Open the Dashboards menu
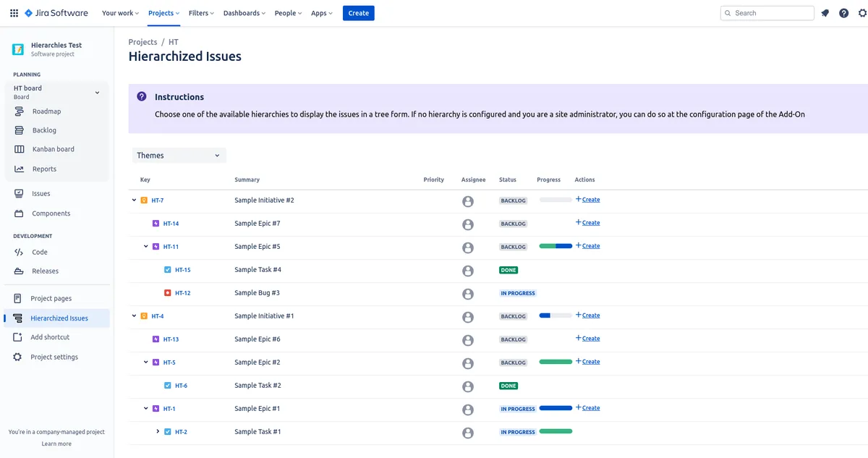Screen dimensions: 868x458 (244, 13)
